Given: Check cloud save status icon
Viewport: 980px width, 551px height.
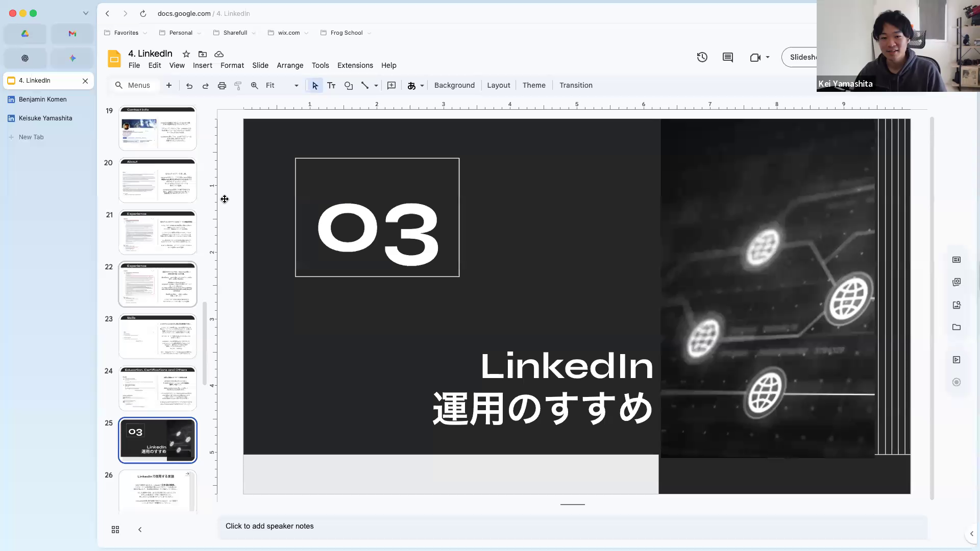Looking at the screenshot, I should coord(219,54).
